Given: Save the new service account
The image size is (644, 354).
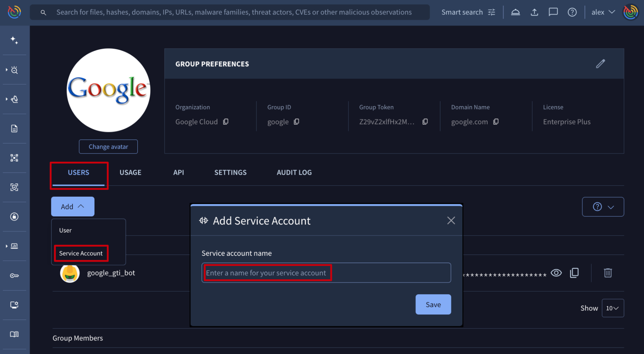Looking at the screenshot, I should 433,304.
